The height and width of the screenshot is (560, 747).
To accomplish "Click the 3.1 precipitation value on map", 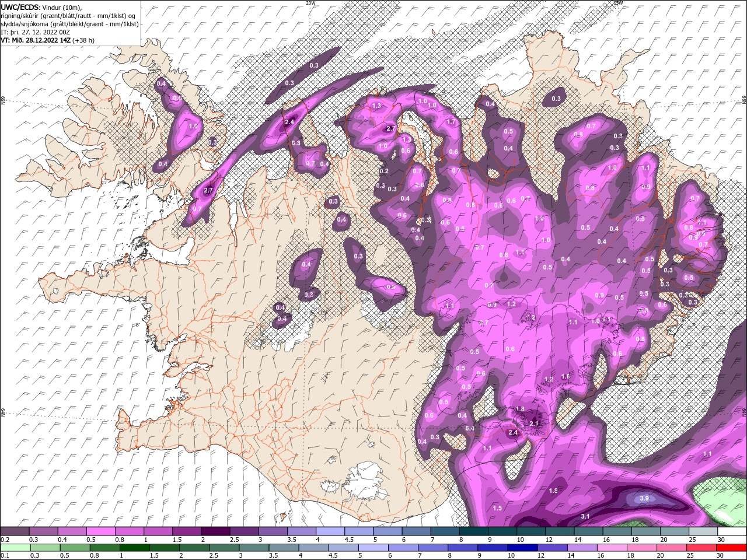I will click(585, 517).
